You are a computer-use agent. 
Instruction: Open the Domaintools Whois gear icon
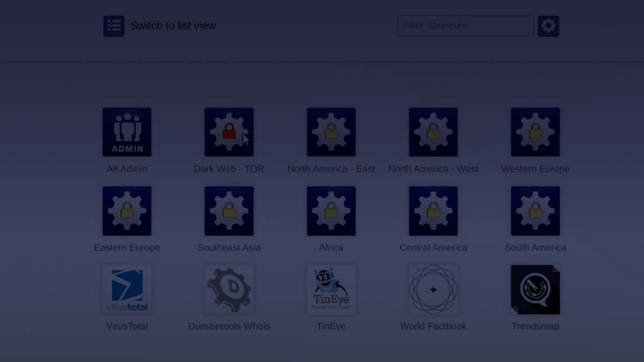point(229,290)
